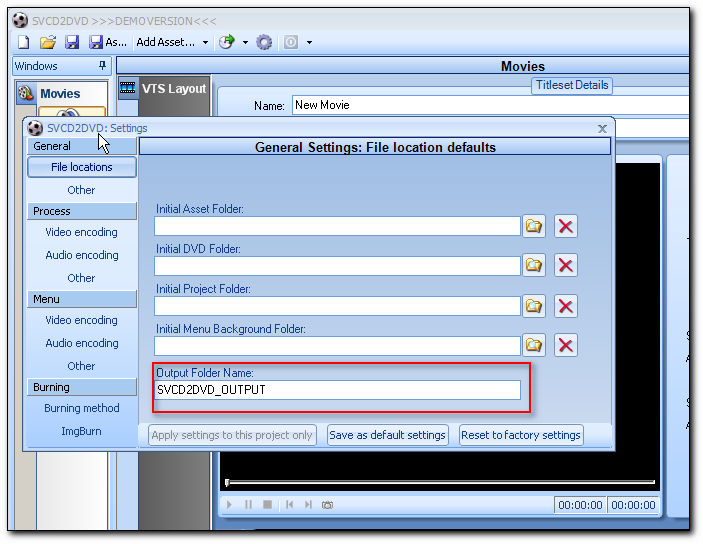Click the Titleset Details label
Screen dimensions: 703x544
point(572,85)
